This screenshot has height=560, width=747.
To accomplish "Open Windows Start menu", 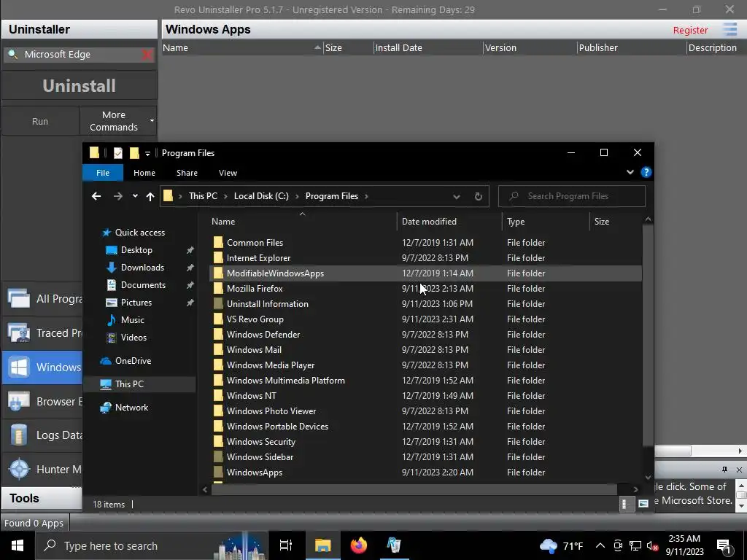I will (x=18, y=545).
